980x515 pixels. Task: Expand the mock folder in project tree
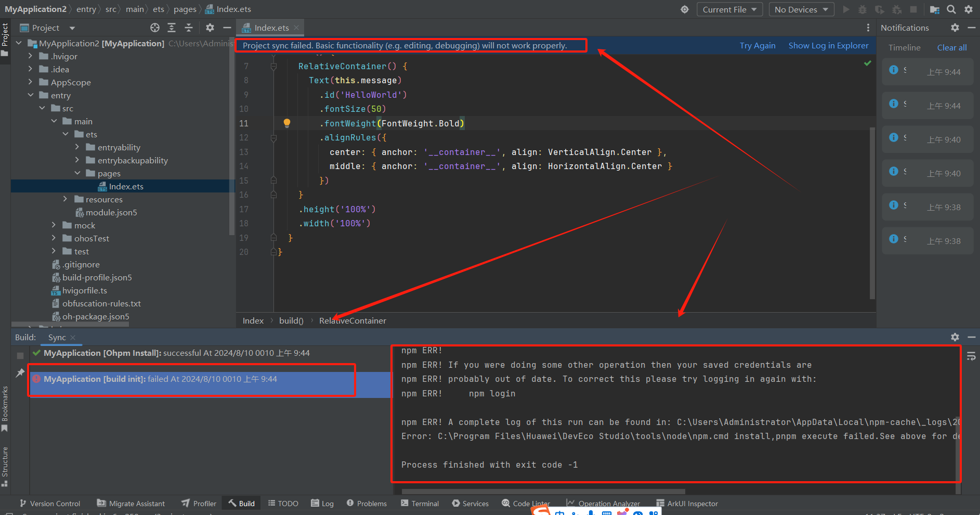pyautogui.click(x=54, y=225)
